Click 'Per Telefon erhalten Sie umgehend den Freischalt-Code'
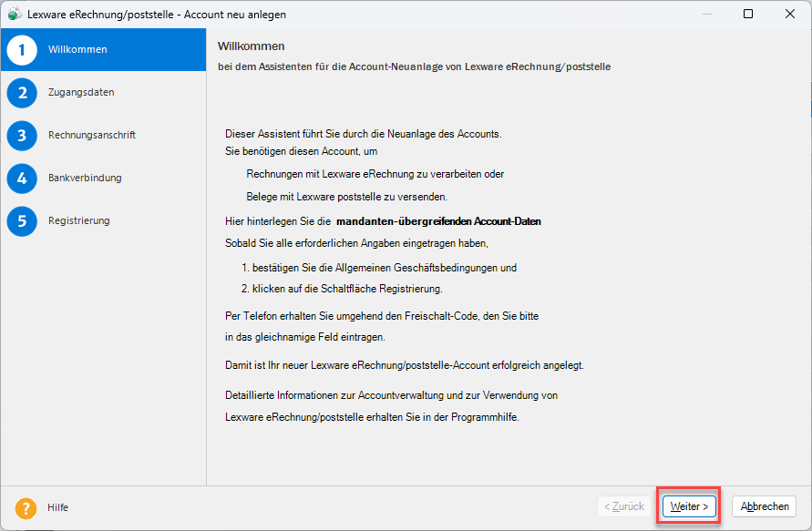Viewport: 812px width, 531px height. coord(352,316)
